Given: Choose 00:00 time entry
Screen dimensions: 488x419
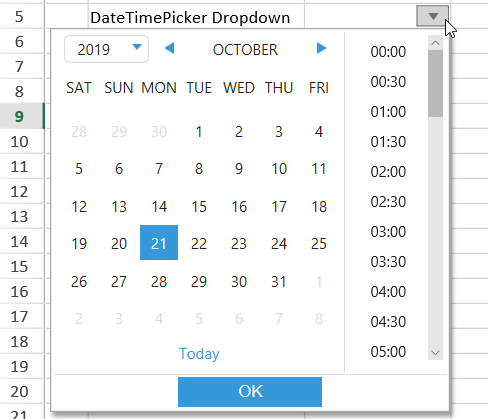Looking at the screenshot, I should click(388, 52).
